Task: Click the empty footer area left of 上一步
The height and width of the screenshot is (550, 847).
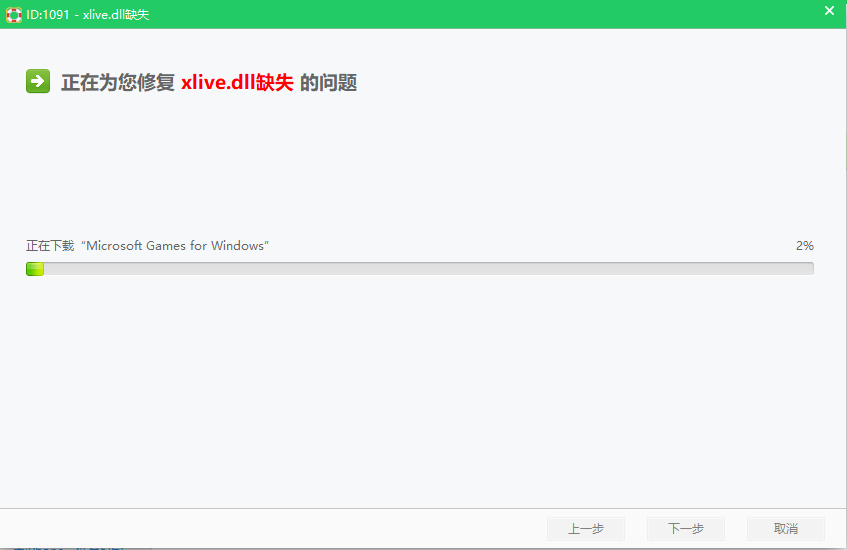Action: 270,528
